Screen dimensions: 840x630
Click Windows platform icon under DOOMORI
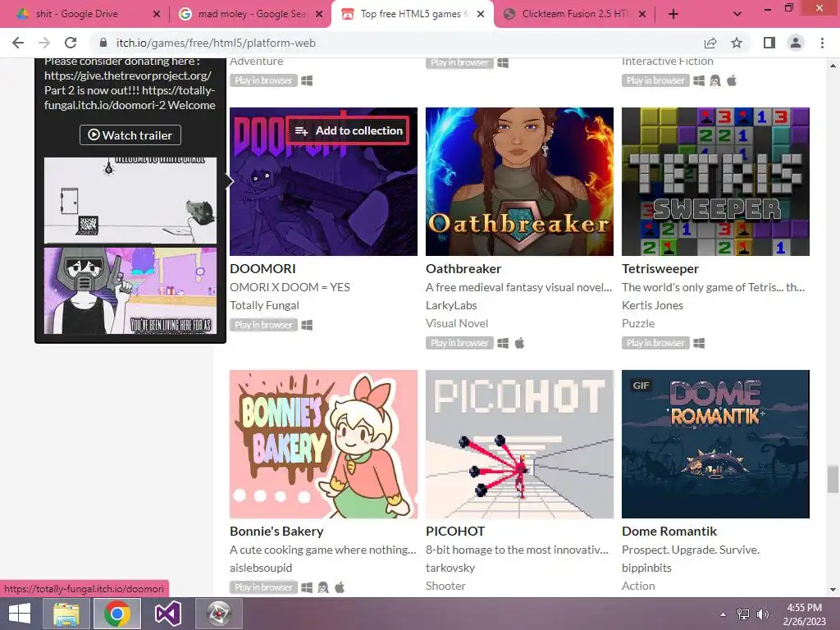pyautogui.click(x=307, y=325)
